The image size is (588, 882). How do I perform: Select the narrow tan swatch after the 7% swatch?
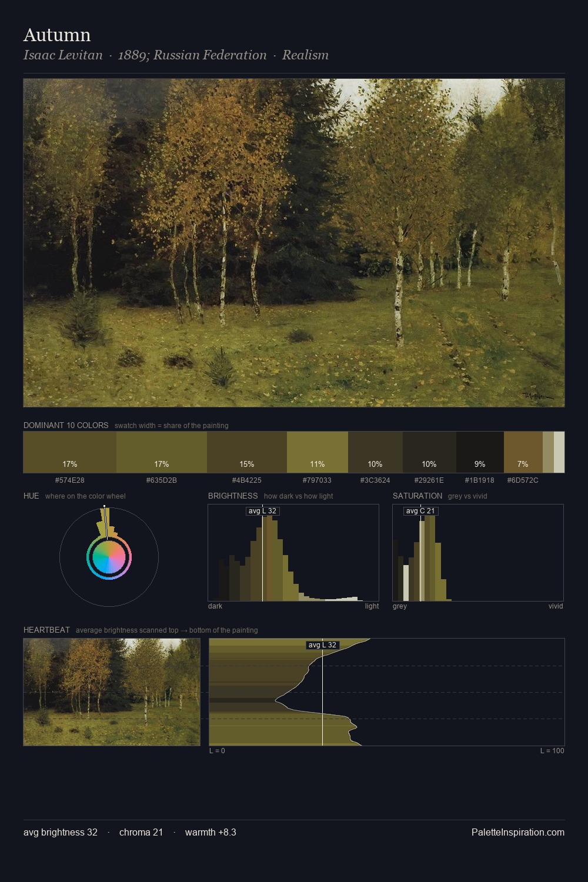(548, 452)
